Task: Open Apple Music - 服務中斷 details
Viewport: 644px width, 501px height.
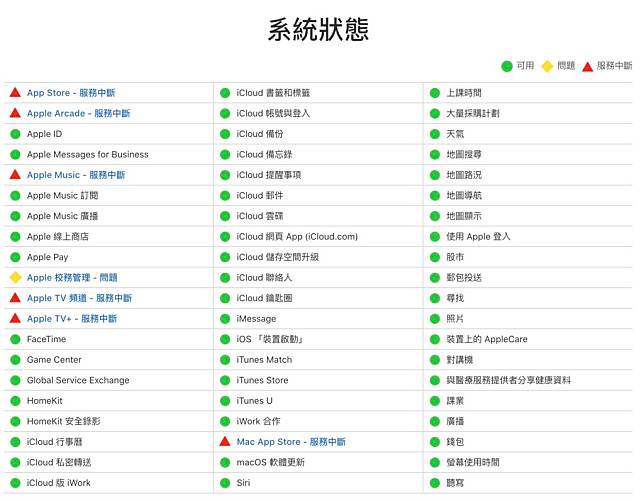Action: (x=76, y=175)
